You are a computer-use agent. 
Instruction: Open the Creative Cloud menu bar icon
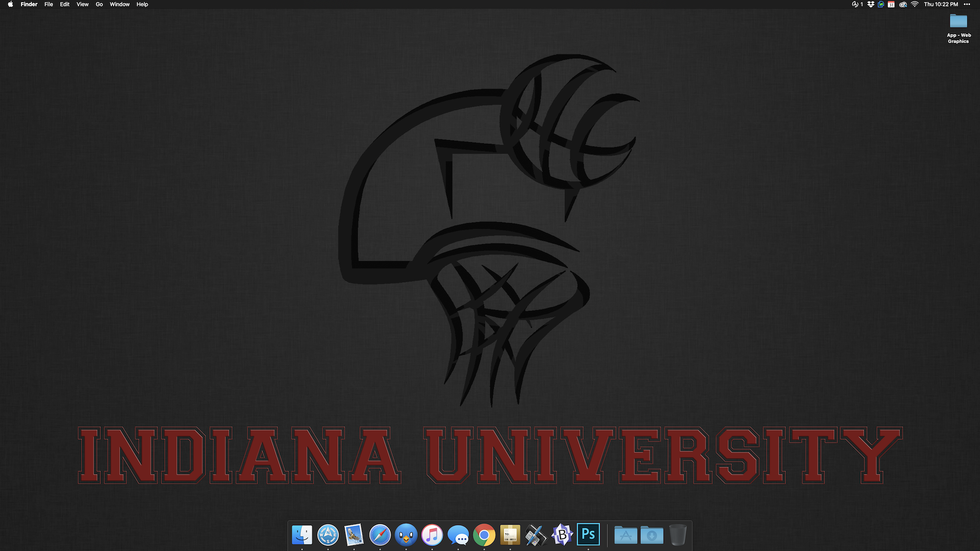pyautogui.click(x=903, y=4)
